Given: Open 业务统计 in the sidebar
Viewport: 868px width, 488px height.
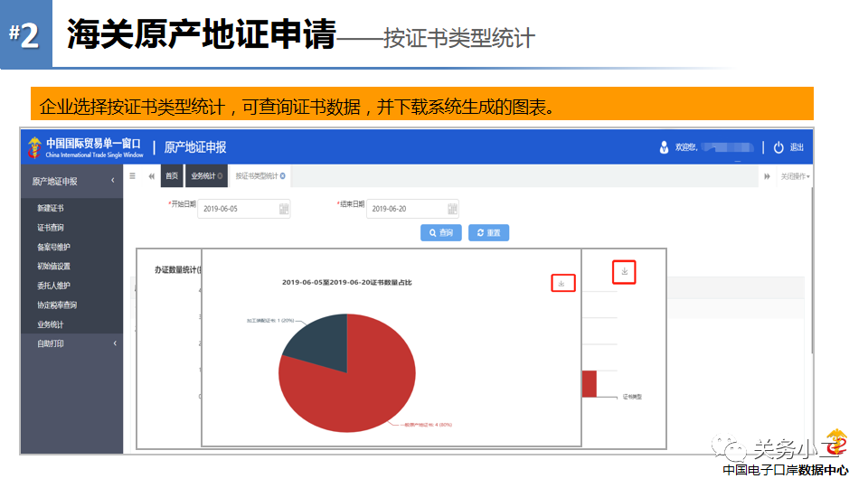Looking at the screenshot, I should (51, 324).
